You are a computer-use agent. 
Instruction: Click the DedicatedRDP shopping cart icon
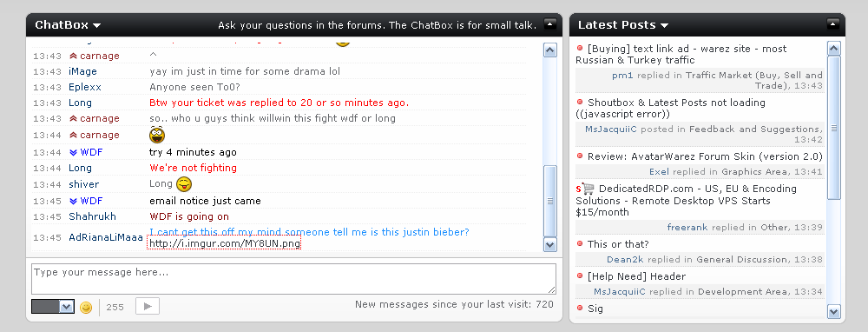tap(588, 189)
